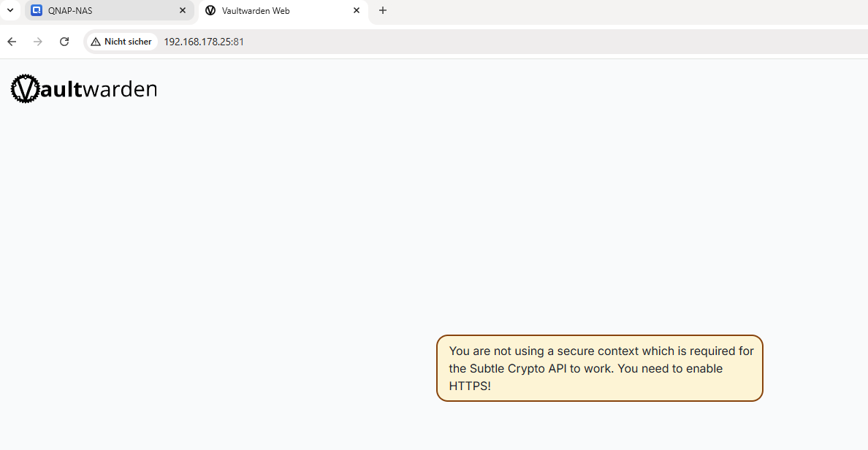Click the Vaultwarden tab favicon
This screenshot has width=868, height=450.
point(210,10)
